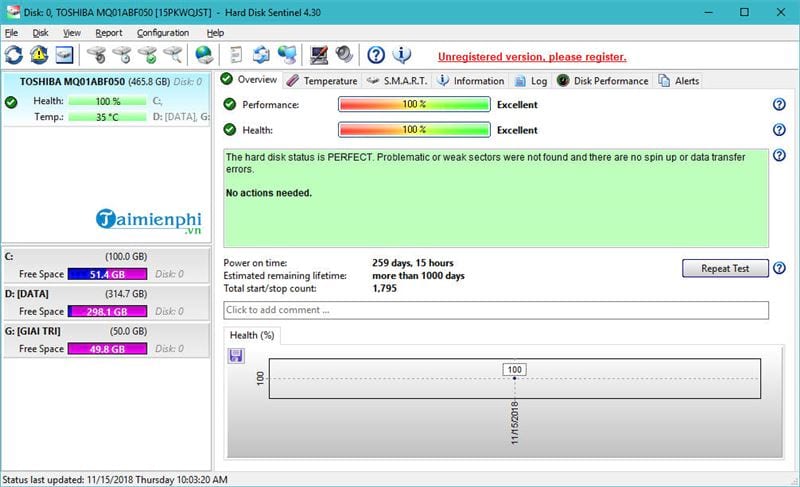Click the disk with clock icon

122,55
